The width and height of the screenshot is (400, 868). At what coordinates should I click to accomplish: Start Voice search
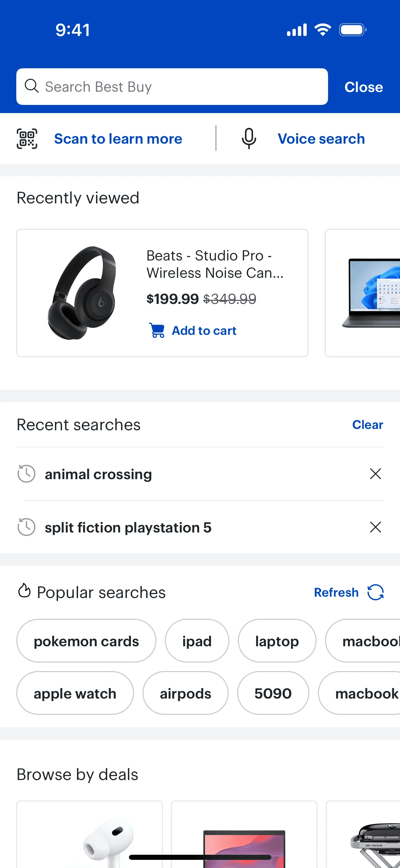coord(321,139)
